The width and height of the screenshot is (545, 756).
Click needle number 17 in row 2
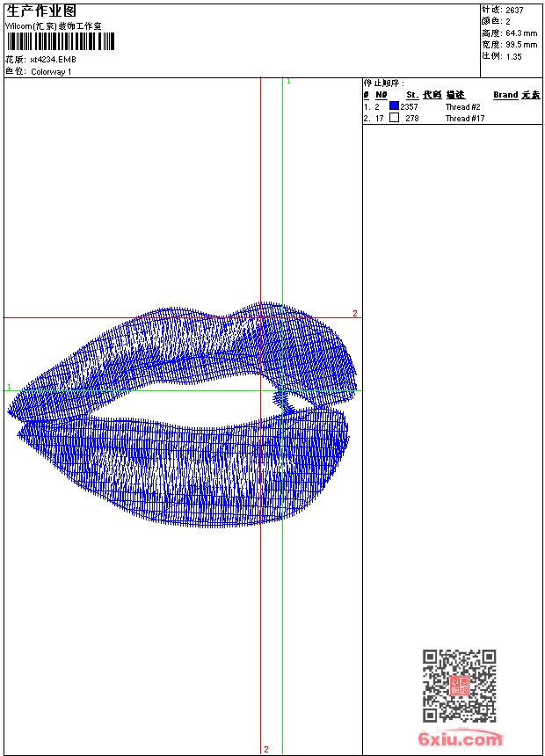click(x=380, y=119)
